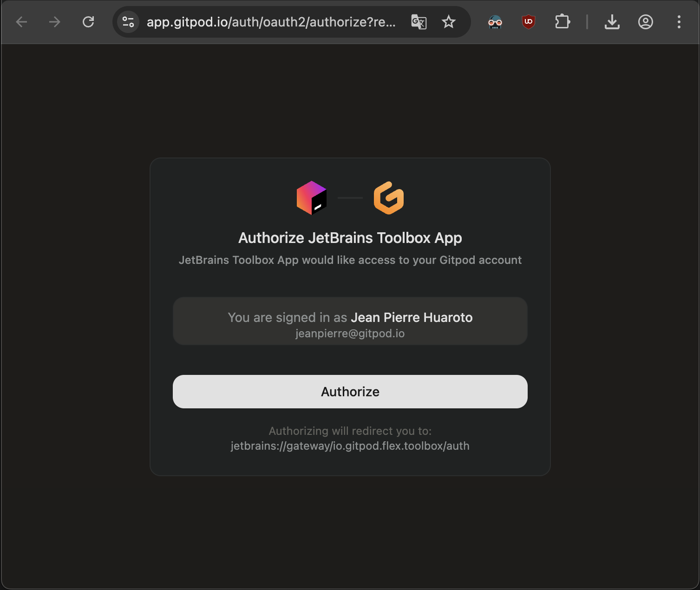Open site information icon in address bar

click(x=128, y=22)
